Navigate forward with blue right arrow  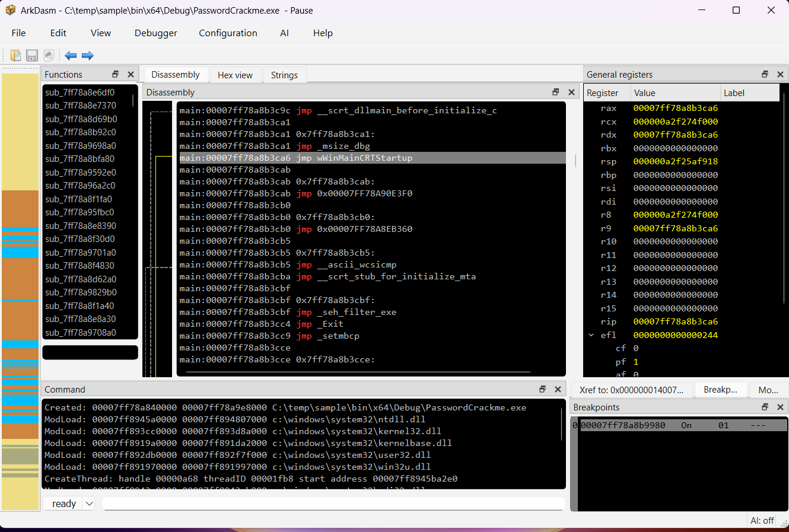coord(88,55)
